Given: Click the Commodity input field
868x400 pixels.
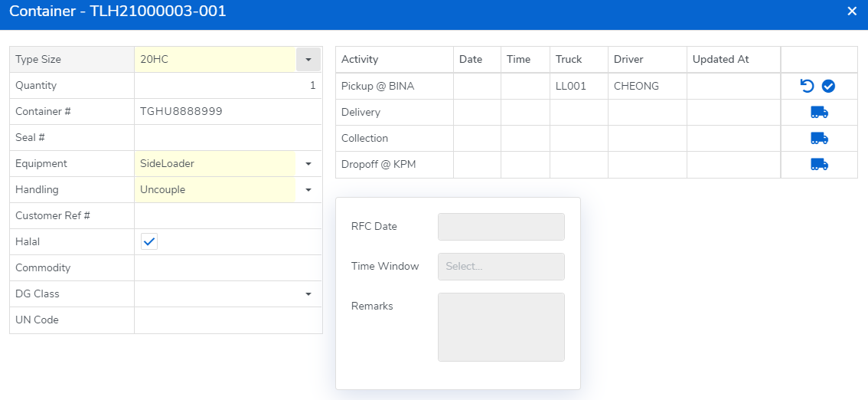Looking at the screenshot, I should (227, 268).
